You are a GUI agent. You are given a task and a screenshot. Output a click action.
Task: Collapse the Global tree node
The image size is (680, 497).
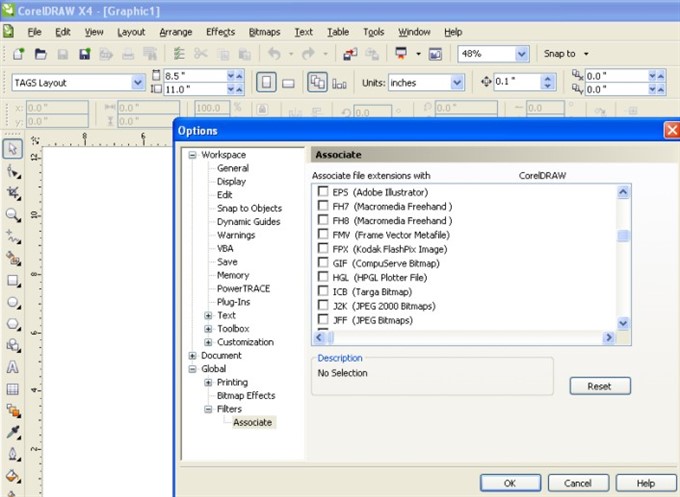pyautogui.click(x=192, y=369)
